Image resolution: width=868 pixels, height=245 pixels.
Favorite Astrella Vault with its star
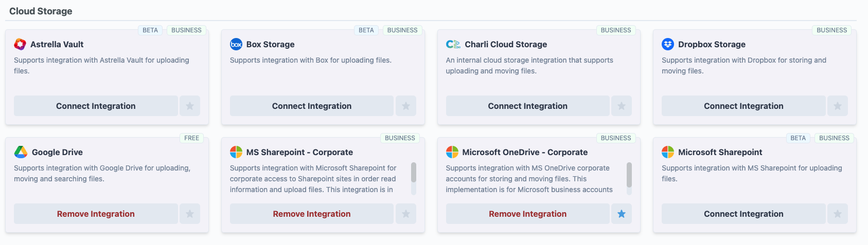coord(190,106)
